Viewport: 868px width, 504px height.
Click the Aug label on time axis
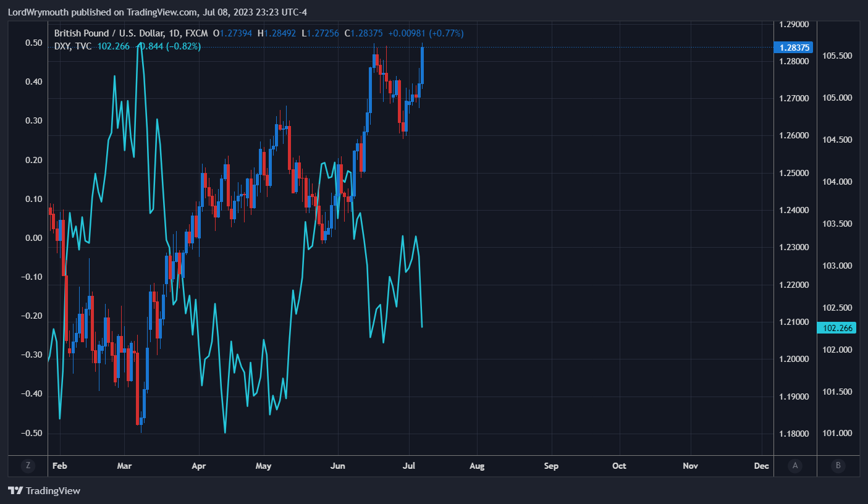[x=477, y=466]
